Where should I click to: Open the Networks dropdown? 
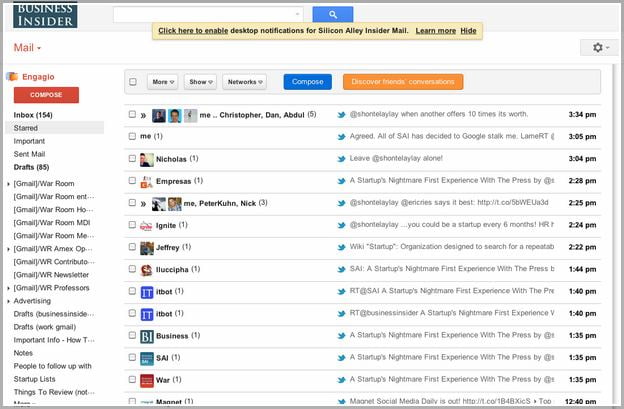point(245,82)
